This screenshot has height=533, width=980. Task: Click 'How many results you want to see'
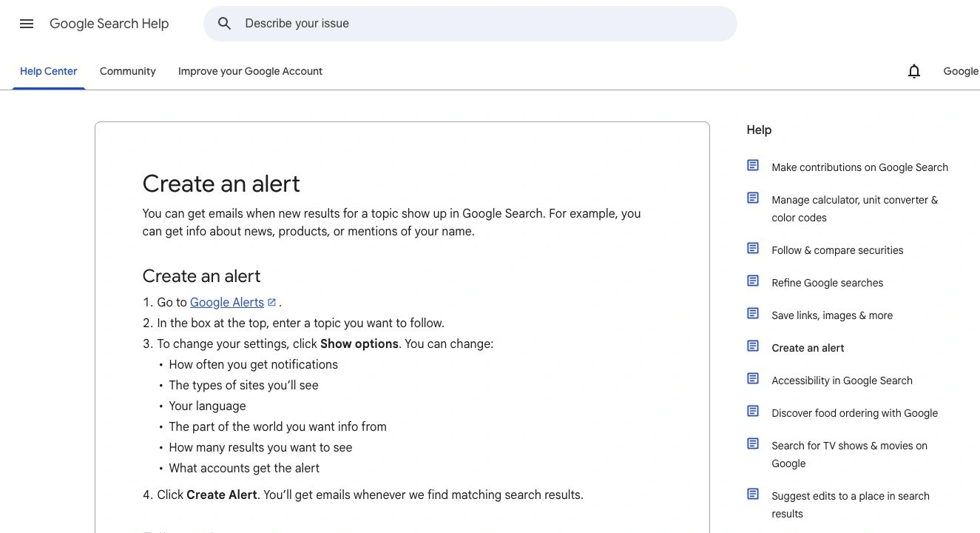260,447
